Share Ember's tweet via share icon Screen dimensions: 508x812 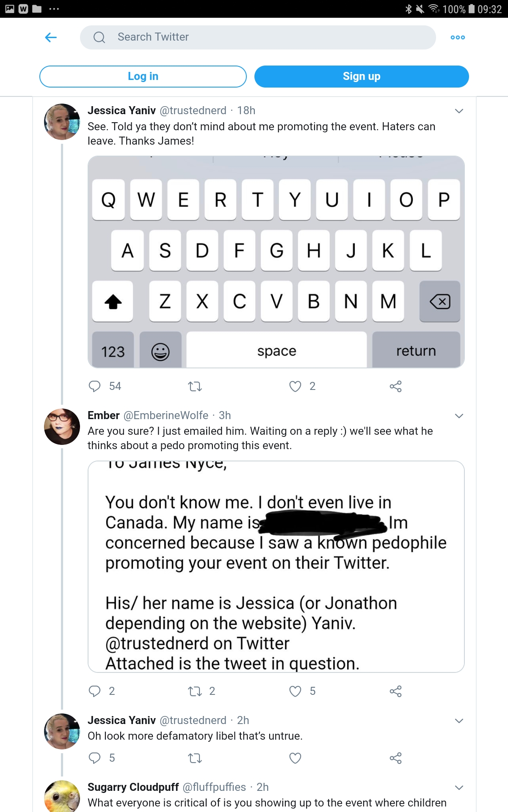click(x=395, y=691)
